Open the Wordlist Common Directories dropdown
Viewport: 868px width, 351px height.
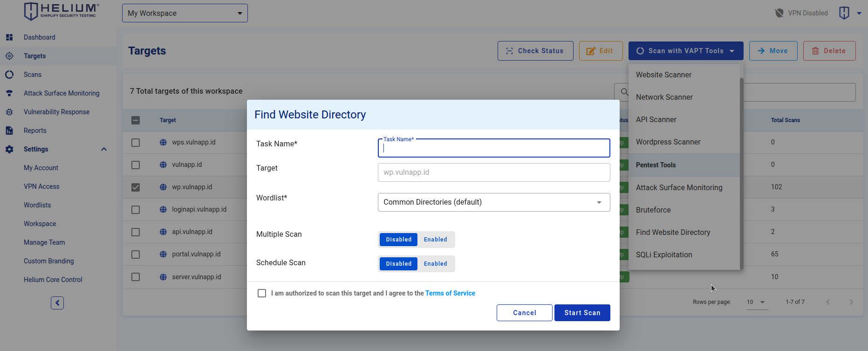494,202
